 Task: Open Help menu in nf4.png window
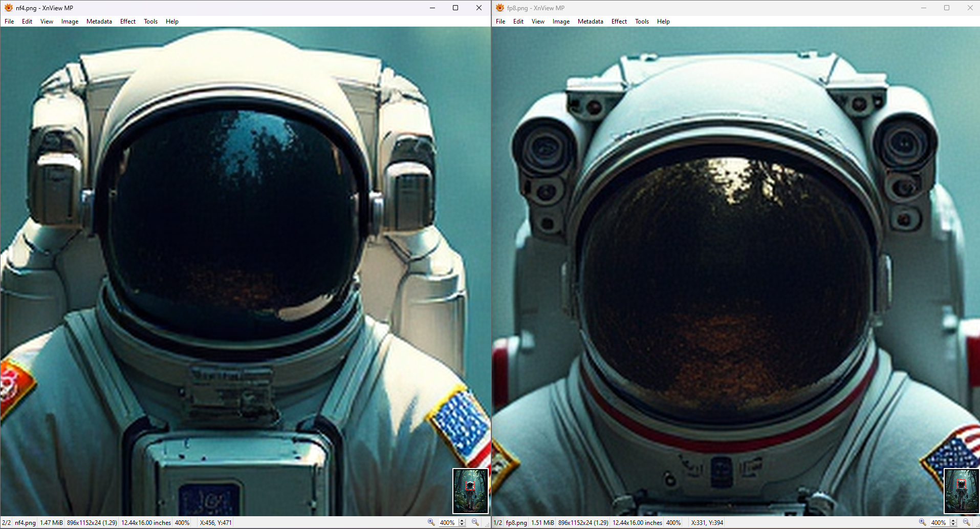[x=172, y=22]
